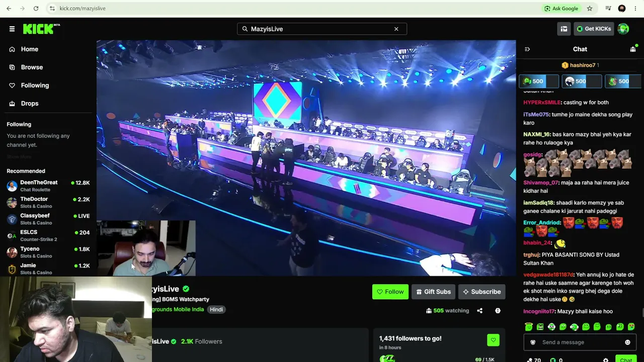Open chat settings gear
Image resolution: width=644 pixels, height=362 pixels.
[x=606, y=360]
